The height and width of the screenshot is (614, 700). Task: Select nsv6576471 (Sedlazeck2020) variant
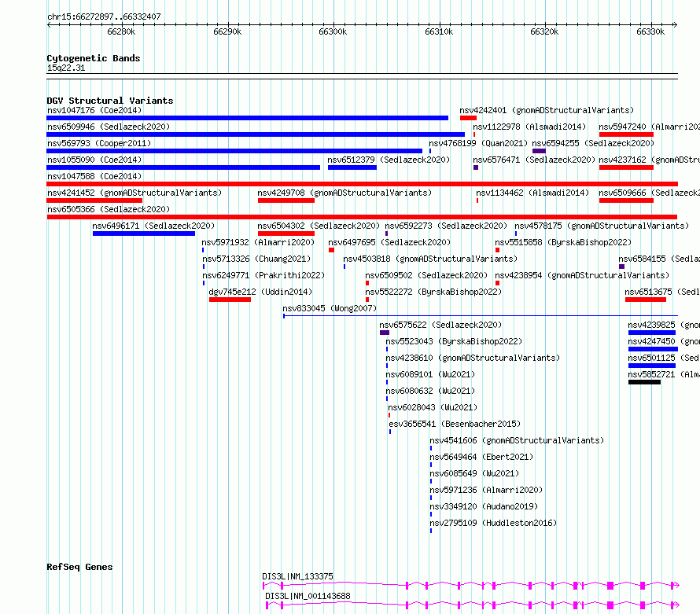(534, 160)
